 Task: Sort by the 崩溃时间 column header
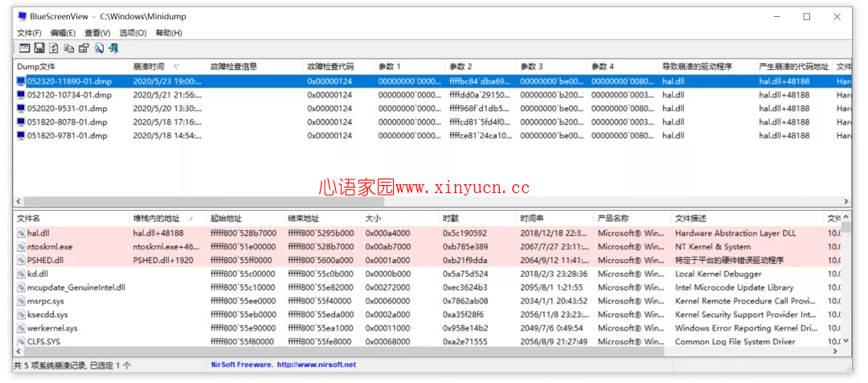point(167,67)
